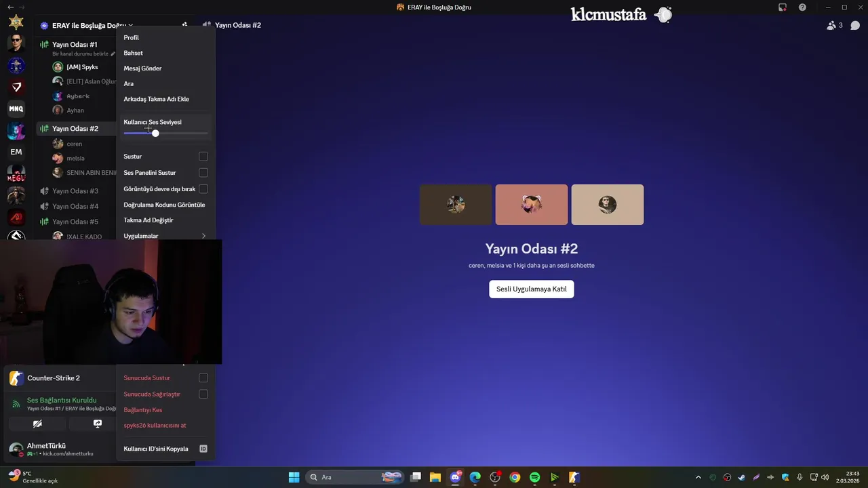Screen dimensions: 868x488
Task: Click the brown left participant tile
Action: point(456,205)
